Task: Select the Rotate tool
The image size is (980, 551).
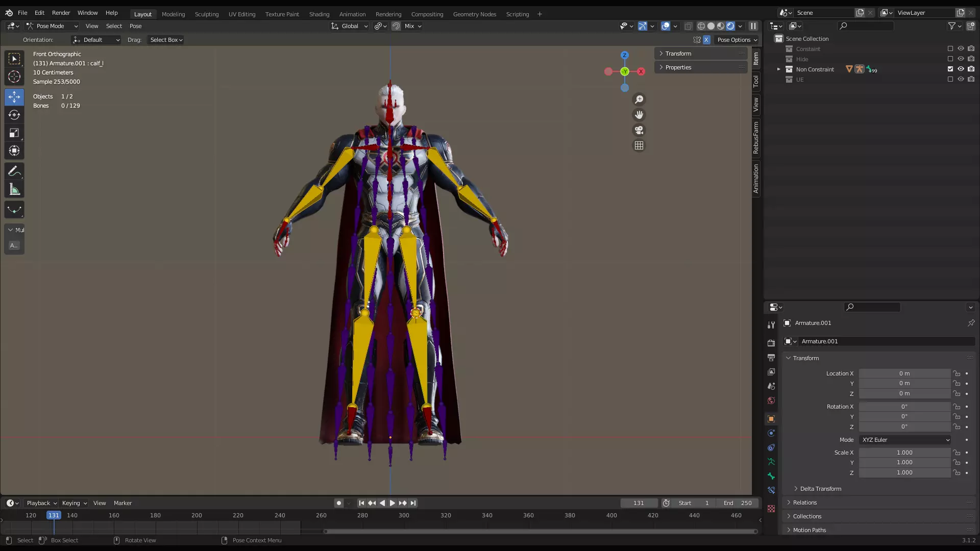Action: pyautogui.click(x=14, y=115)
